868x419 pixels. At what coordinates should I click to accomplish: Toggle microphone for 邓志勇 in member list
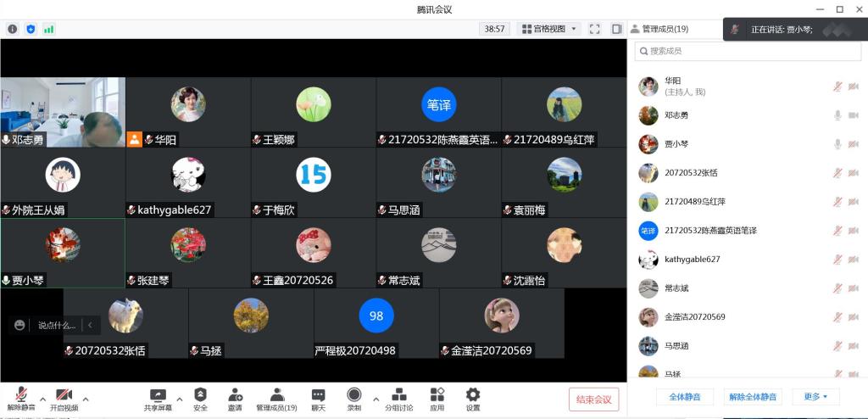pyautogui.click(x=837, y=115)
